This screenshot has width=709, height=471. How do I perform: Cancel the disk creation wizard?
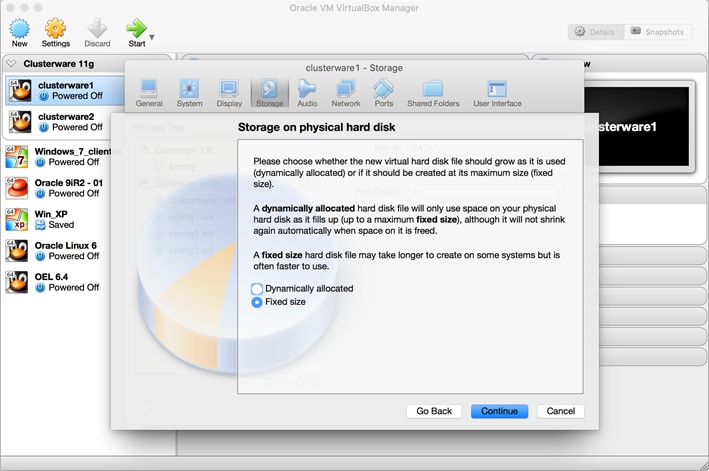coord(561,411)
